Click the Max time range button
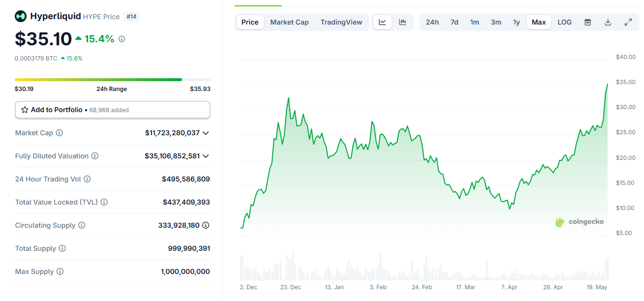 [539, 22]
